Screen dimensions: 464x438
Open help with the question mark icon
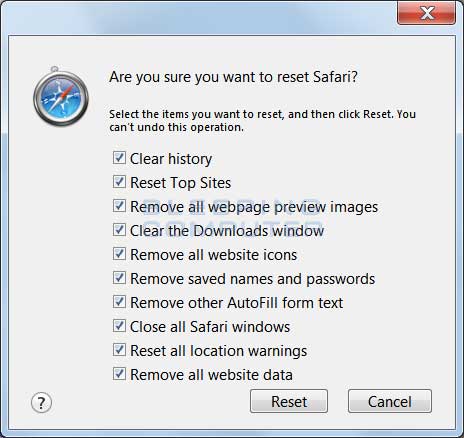[41, 403]
